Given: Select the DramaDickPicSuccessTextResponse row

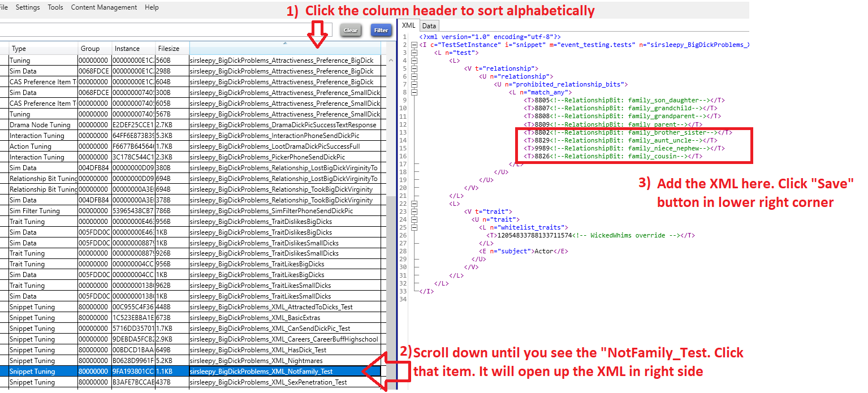Looking at the screenshot, I should click(x=193, y=125).
